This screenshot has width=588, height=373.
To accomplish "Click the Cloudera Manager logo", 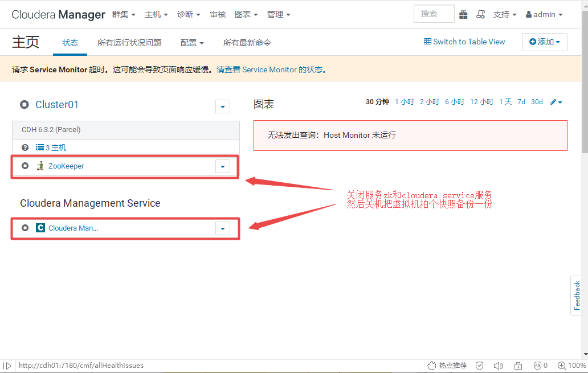I will (x=59, y=15).
